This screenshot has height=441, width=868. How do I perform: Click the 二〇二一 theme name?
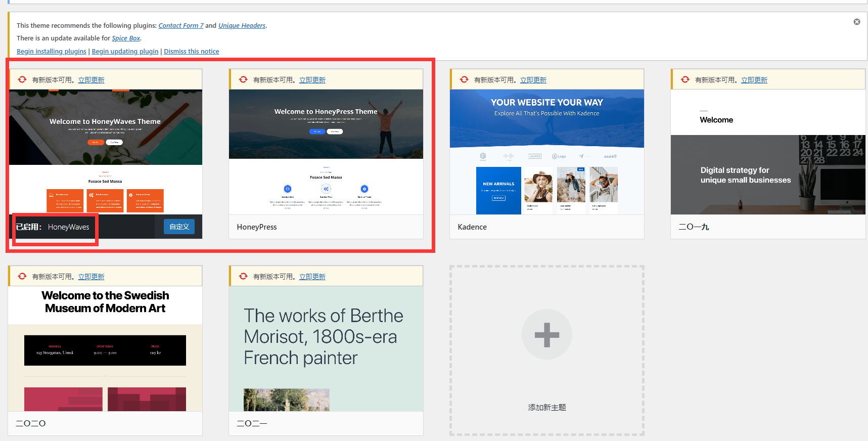(252, 423)
